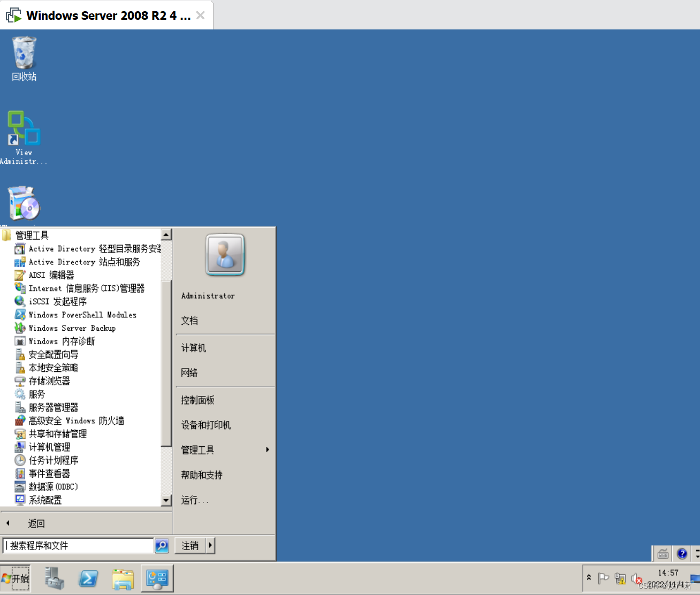Screen dimensions: 700x595
Task: Click the 服务器管理器 icon in the list
Action: click(x=20, y=407)
